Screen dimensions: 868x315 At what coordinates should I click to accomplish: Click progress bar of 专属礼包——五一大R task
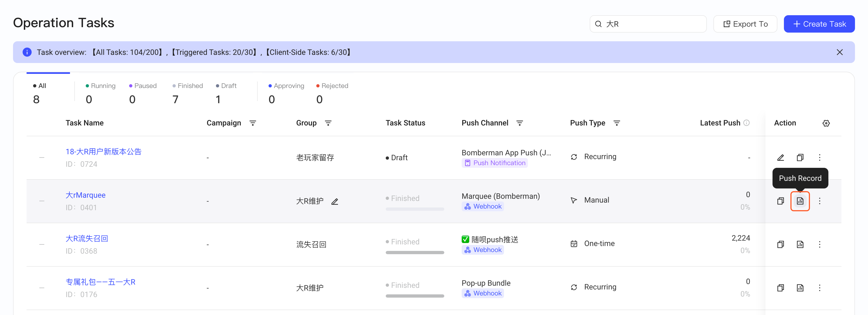click(415, 296)
